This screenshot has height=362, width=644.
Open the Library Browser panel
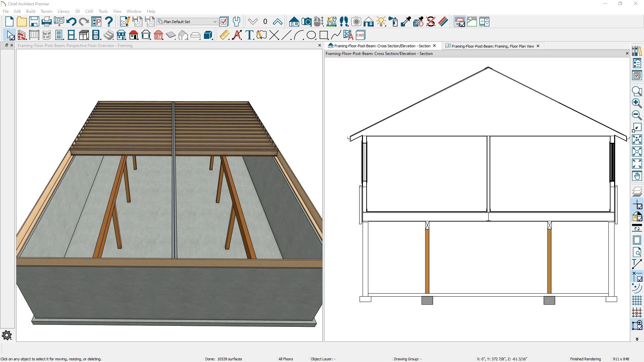637,51
